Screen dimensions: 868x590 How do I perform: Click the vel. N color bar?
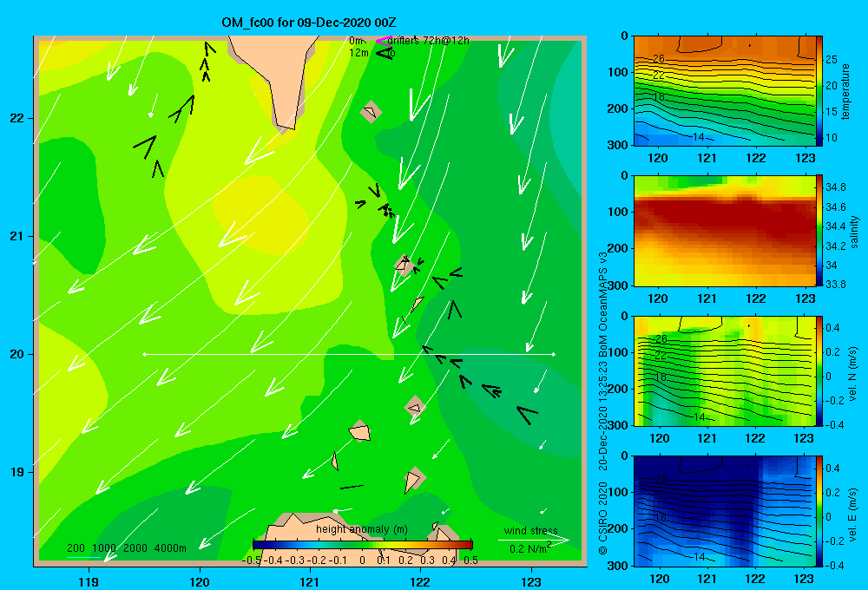(819, 370)
